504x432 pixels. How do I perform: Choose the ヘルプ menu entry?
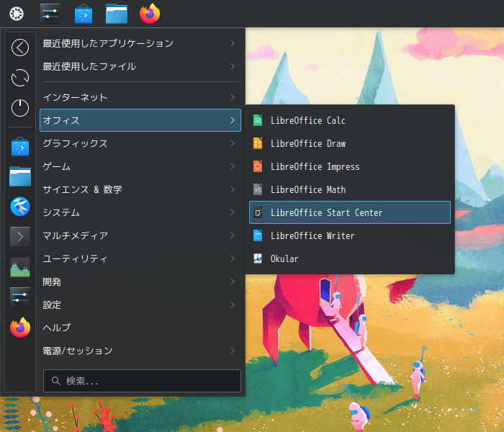tap(140, 328)
